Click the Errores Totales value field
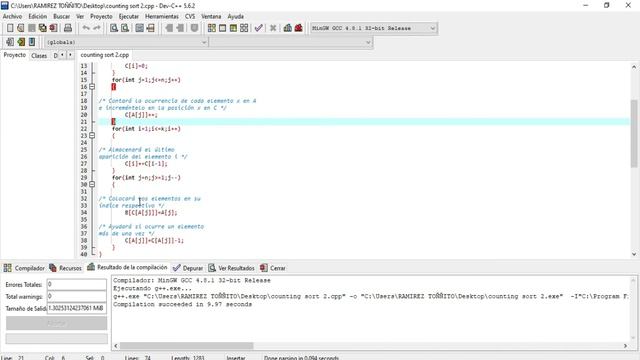640x360 pixels. 77,284
